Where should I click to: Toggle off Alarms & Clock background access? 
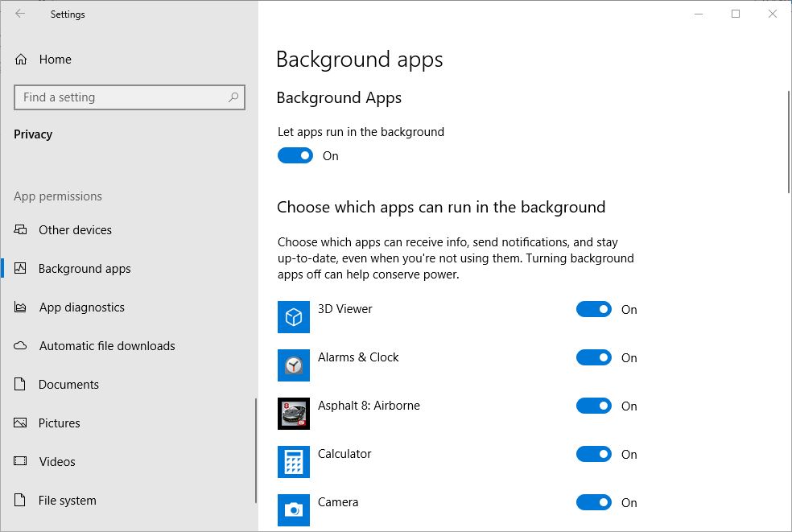click(x=594, y=358)
